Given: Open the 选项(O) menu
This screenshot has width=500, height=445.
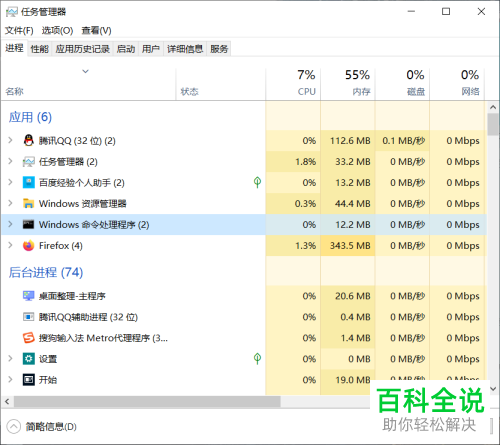Looking at the screenshot, I should coord(57,31).
